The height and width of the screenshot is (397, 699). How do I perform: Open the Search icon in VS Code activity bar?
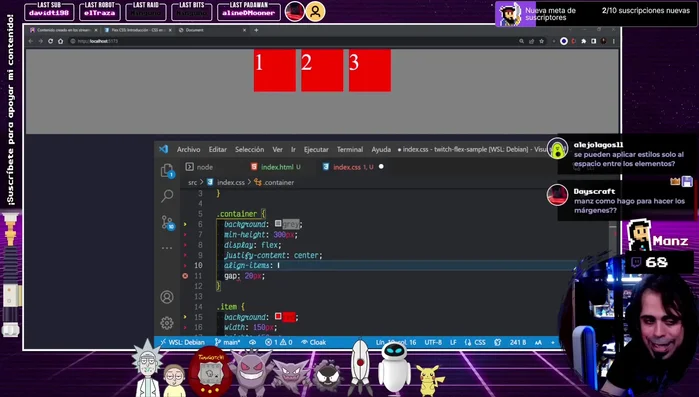[167, 195]
